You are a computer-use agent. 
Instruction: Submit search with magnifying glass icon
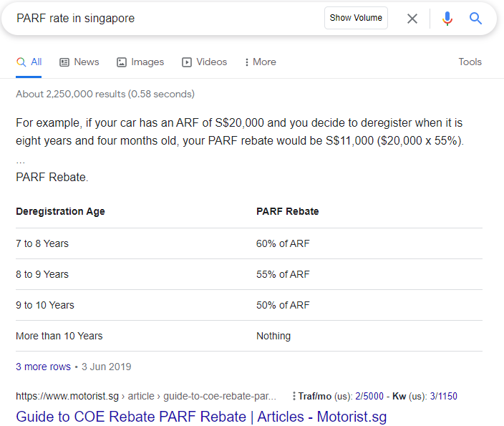coord(476,19)
